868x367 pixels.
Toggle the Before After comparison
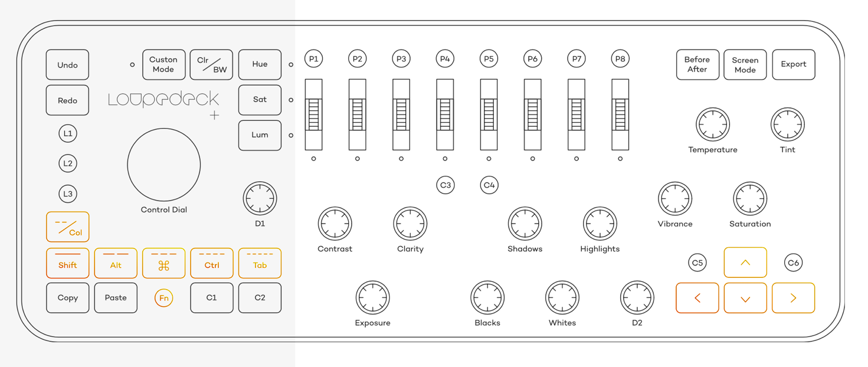coord(697,64)
